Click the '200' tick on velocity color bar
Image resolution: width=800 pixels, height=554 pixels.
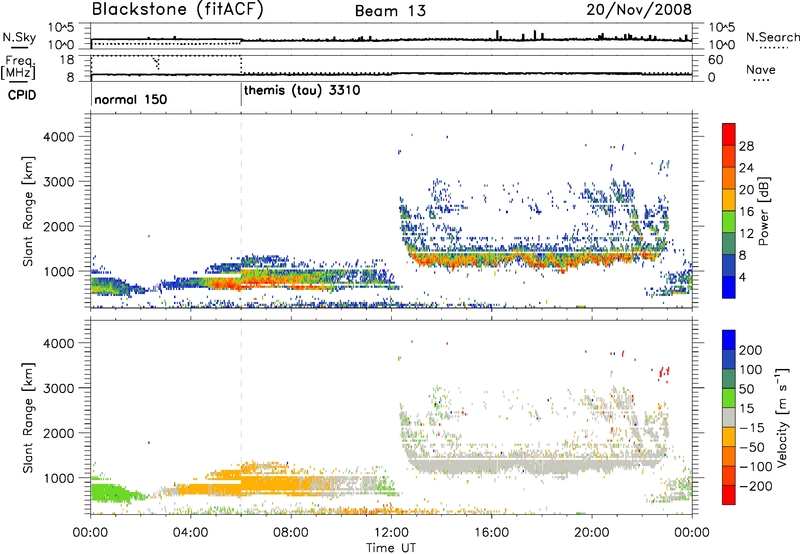pos(750,350)
